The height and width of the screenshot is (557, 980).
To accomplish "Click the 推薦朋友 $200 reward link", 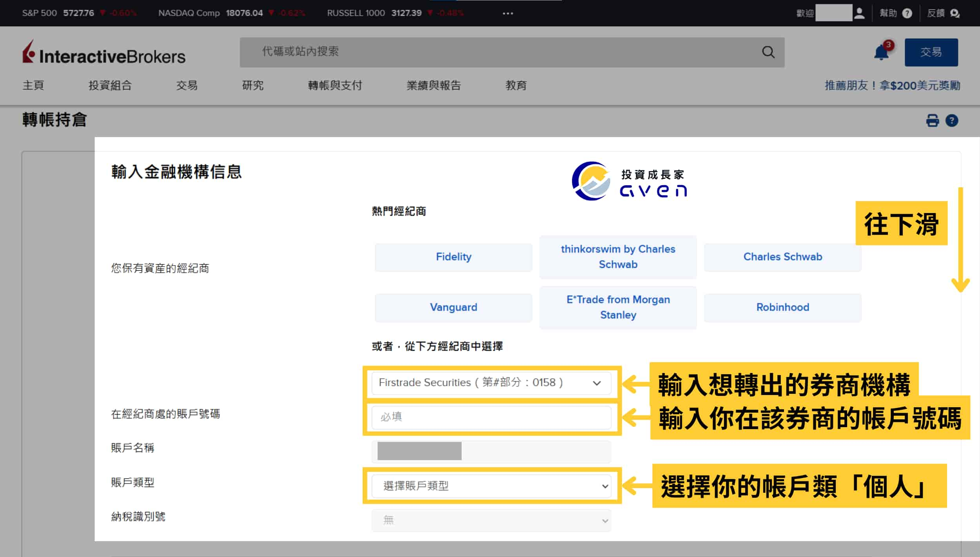I will [x=892, y=86].
